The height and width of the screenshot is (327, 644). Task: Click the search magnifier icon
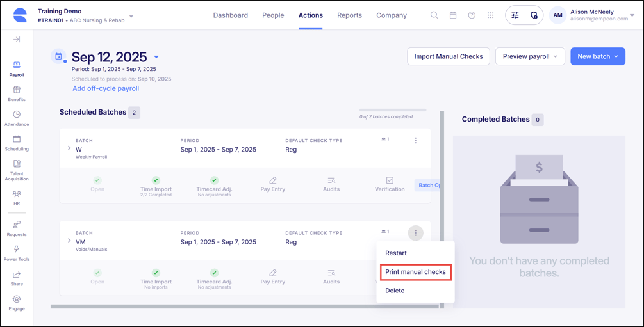coord(434,15)
